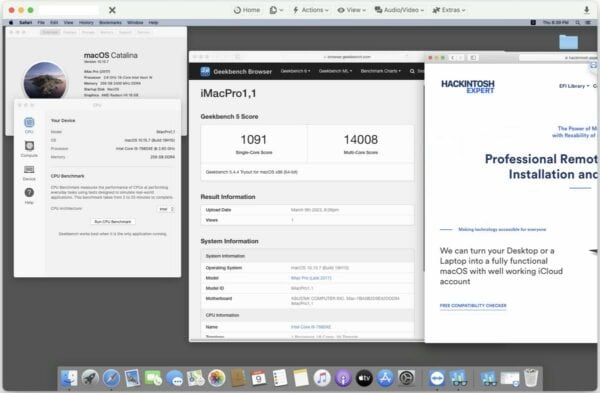Open the Extras dropdown menu
600x393 pixels.
[x=449, y=10]
